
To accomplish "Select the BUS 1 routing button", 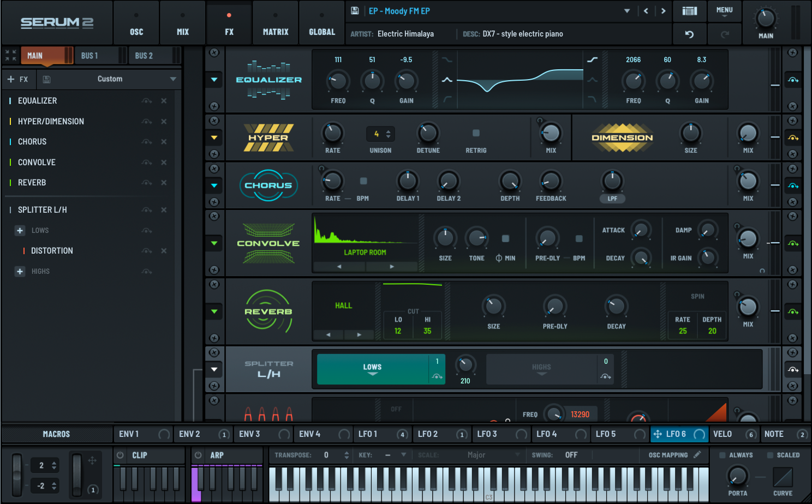I will [x=89, y=56].
